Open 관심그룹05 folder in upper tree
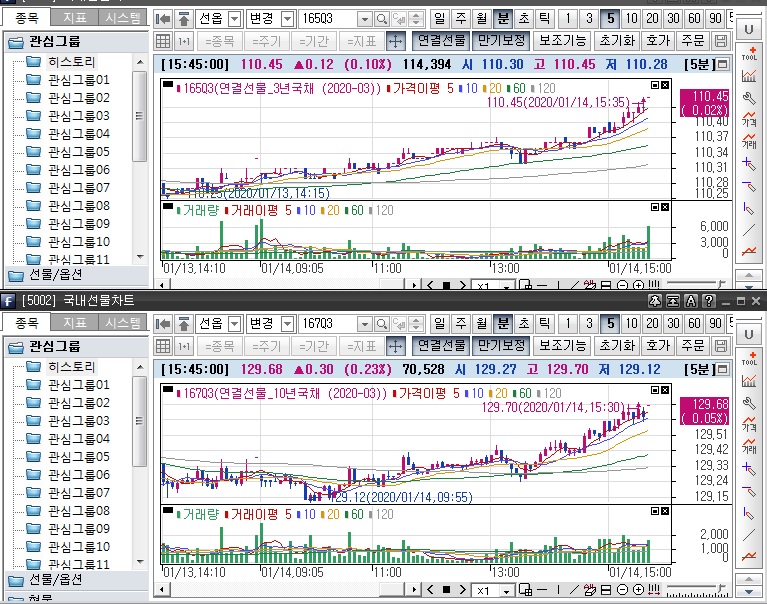The height and width of the screenshot is (604, 767). [78, 151]
